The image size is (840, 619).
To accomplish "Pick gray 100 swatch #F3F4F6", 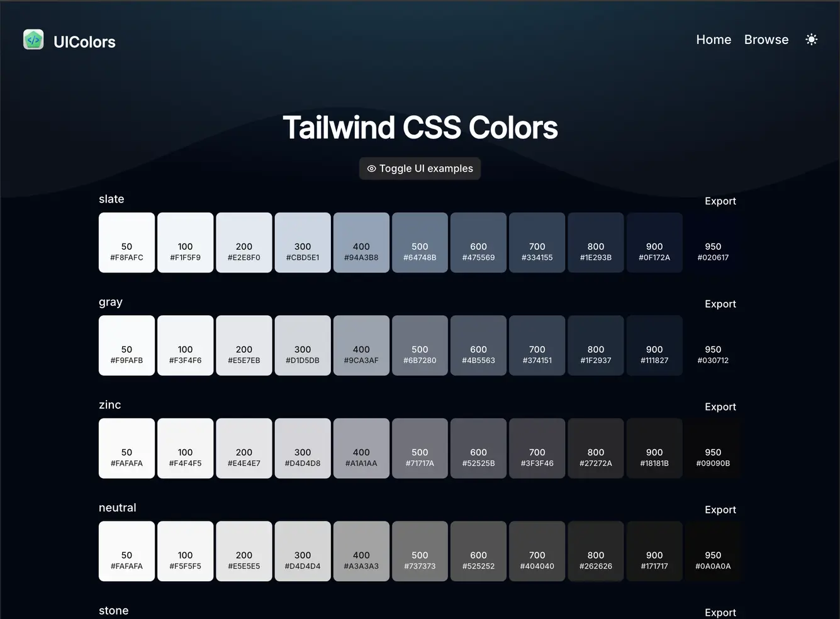I will click(185, 345).
